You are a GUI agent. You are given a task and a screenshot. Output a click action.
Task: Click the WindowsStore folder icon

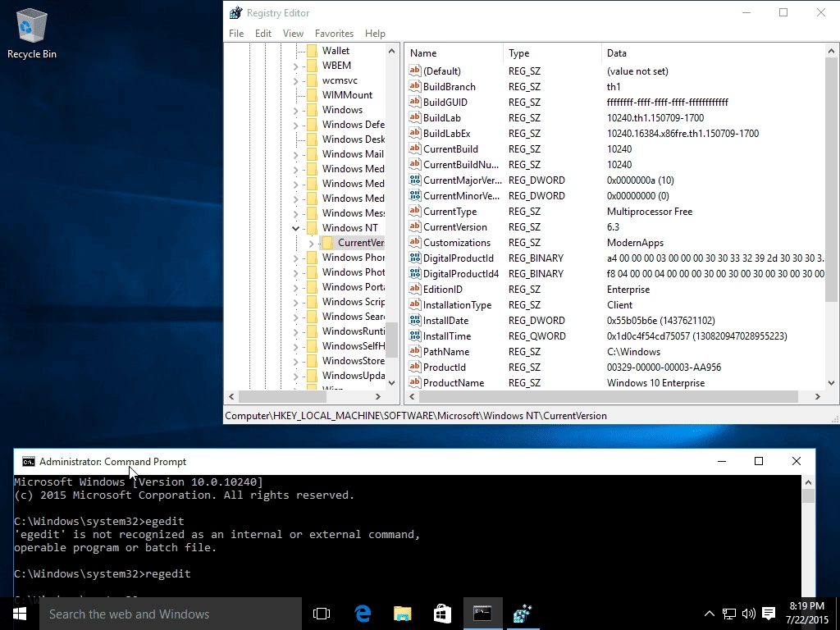point(312,361)
